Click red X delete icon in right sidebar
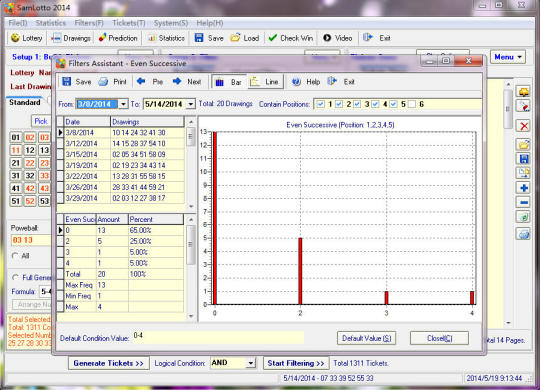 (x=523, y=126)
